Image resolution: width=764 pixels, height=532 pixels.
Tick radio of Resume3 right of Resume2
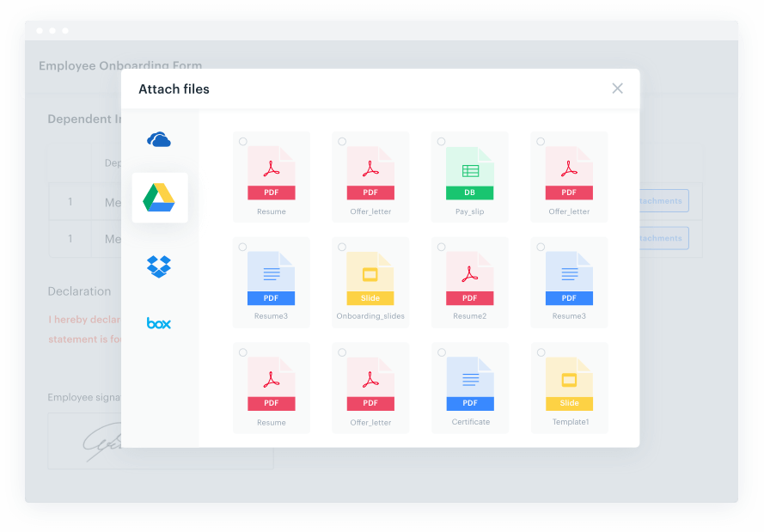click(x=541, y=247)
